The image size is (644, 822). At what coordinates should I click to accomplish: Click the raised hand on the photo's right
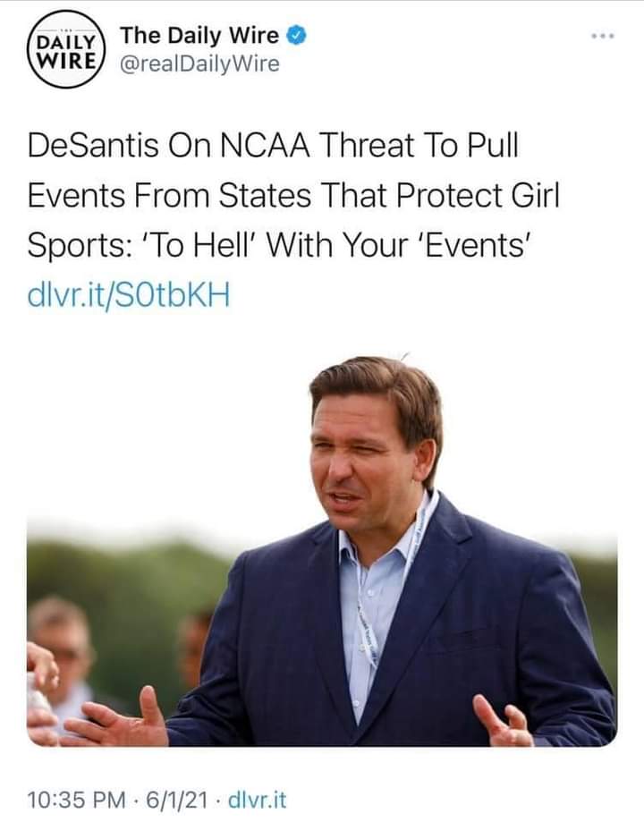[x=502, y=723]
